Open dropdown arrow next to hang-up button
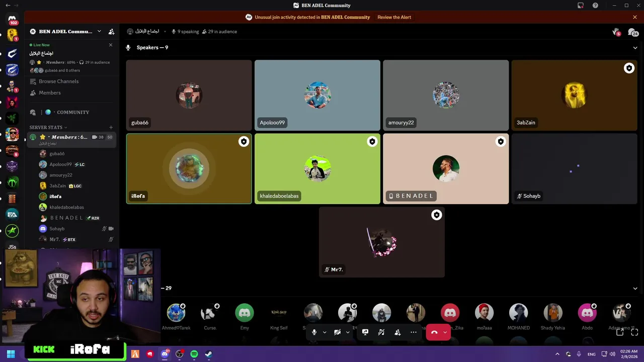 pos(445,332)
